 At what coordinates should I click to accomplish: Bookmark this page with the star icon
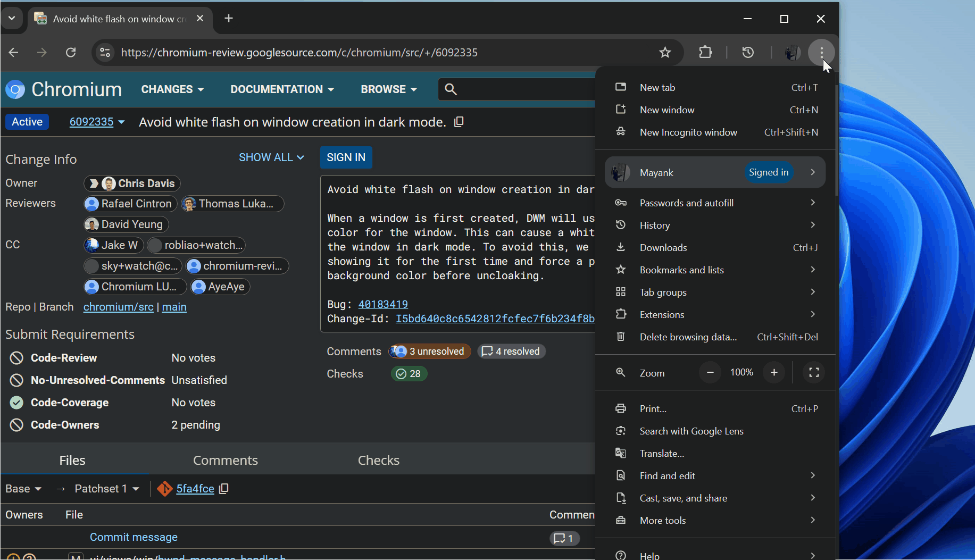tap(665, 52)
